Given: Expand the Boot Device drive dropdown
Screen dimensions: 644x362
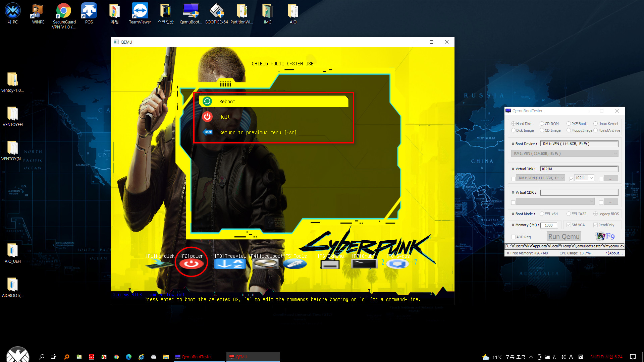Looking at the screenshot, I should click(565, 154).
